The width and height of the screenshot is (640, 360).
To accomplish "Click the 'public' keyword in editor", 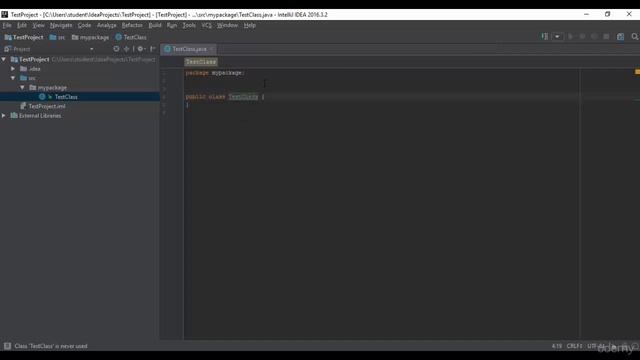I will click(196, 97).
